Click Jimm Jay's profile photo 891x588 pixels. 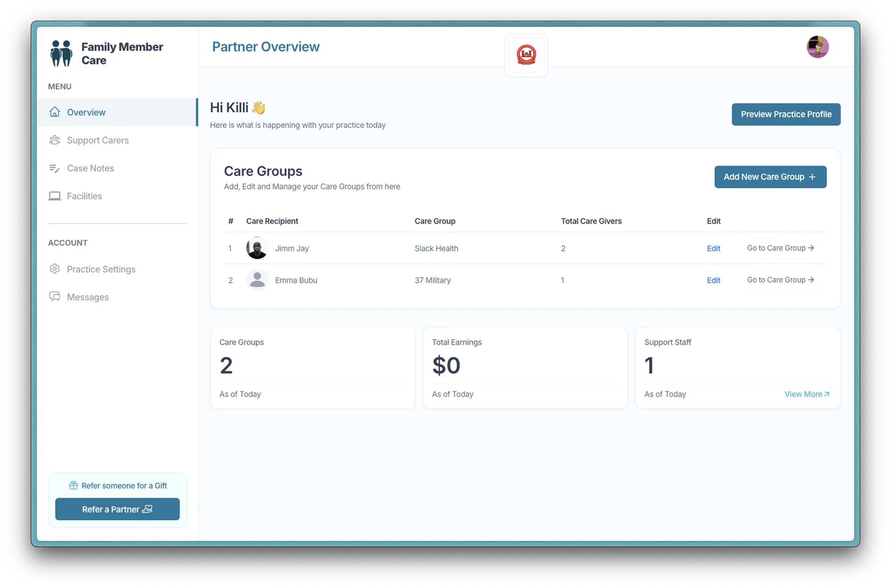(257, 248)
